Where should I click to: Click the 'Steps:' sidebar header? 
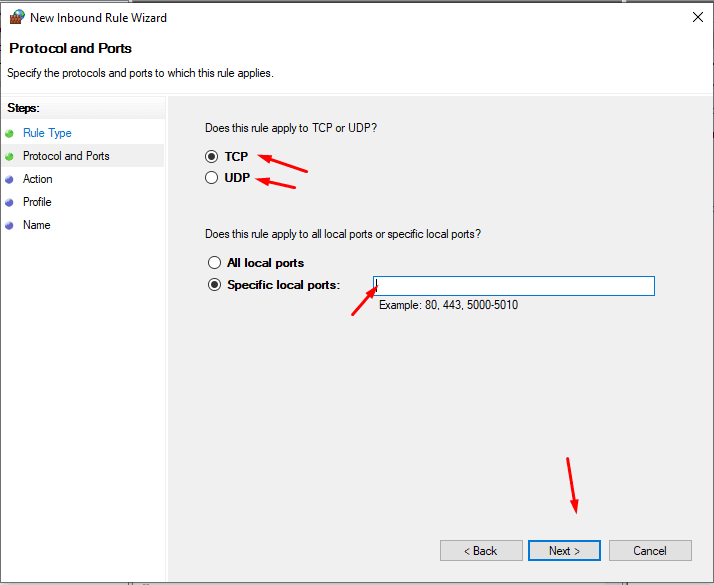pos(23,108)
